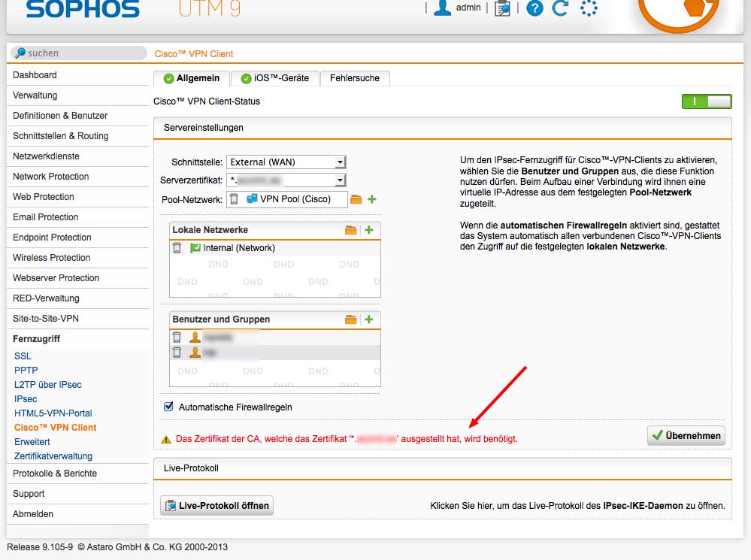The height and width of the screenshot is (560, 751).
Task: Open Protokolle & Berichte menu
Action: click(77, 474)
